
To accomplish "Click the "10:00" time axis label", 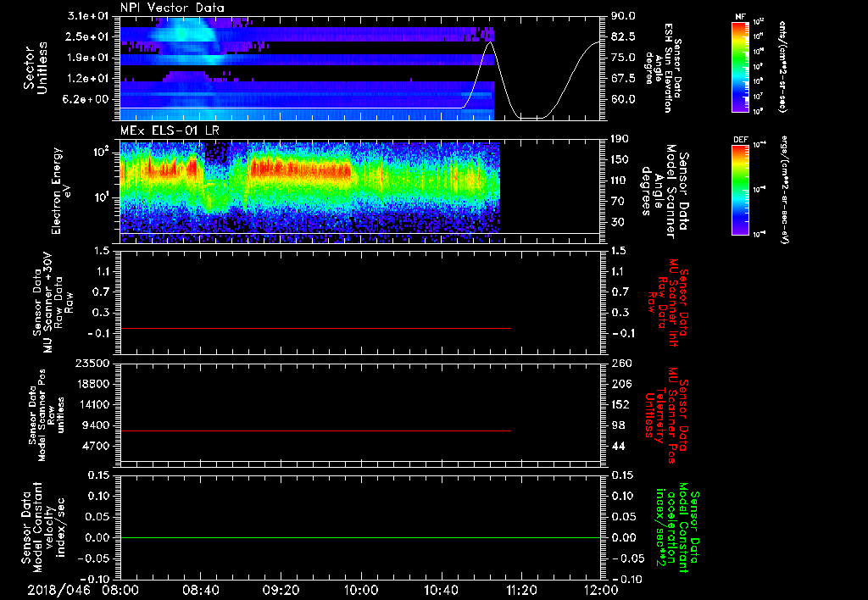I will [361, 590].
